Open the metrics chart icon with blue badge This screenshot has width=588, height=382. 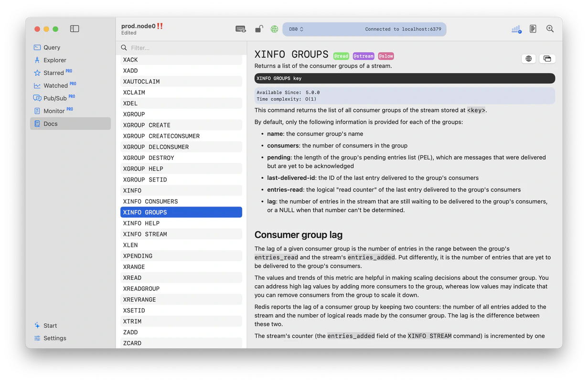516,29
